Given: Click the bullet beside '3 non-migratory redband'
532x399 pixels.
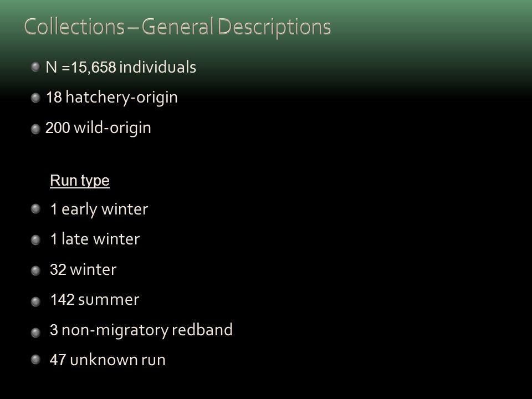Looking at the screenshot, I should [35, 332].
